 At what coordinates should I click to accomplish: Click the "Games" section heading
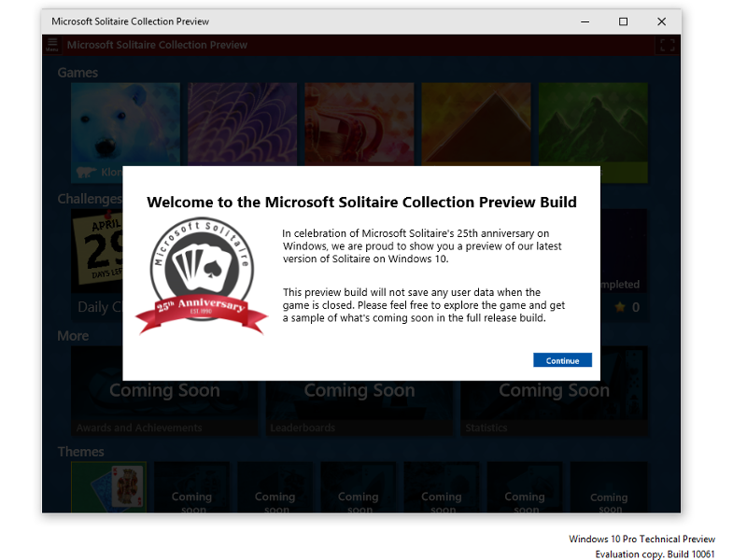pos(78,73)
